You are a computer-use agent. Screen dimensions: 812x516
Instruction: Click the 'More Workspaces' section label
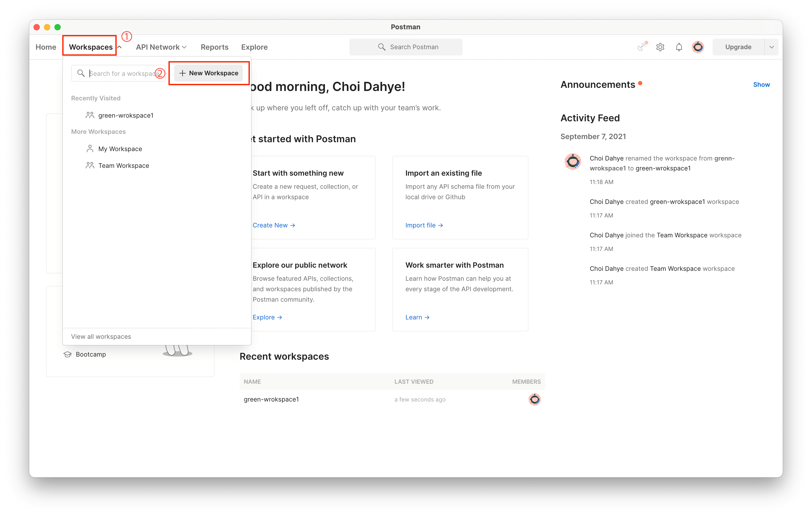(x=98, y=131)
